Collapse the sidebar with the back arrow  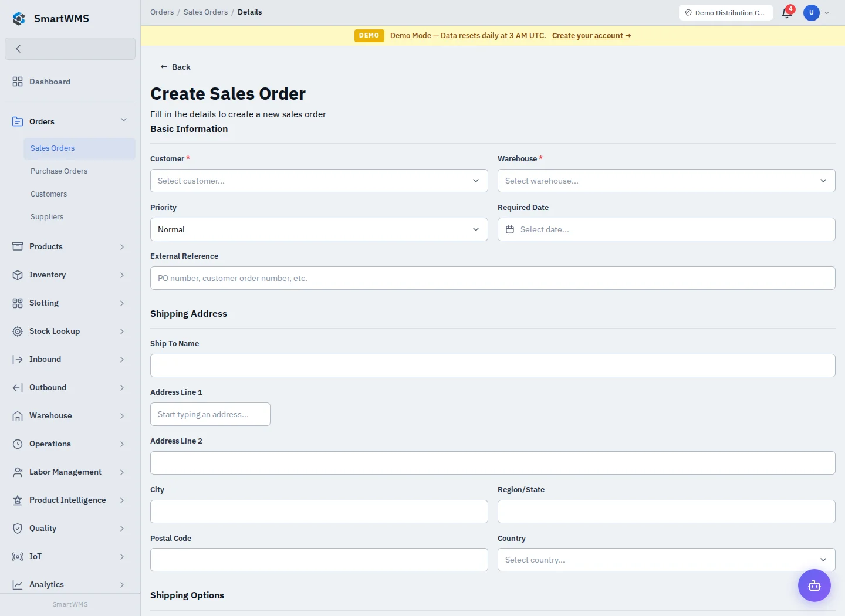pos(70,49)
